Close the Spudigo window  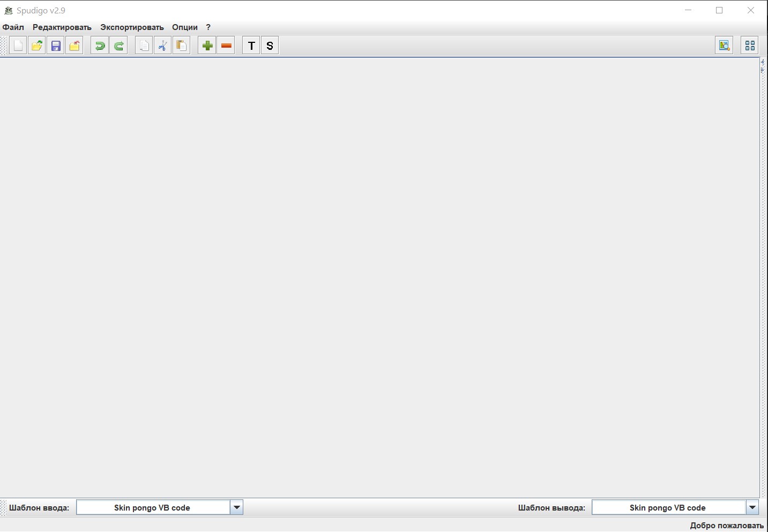pos(751,10)
